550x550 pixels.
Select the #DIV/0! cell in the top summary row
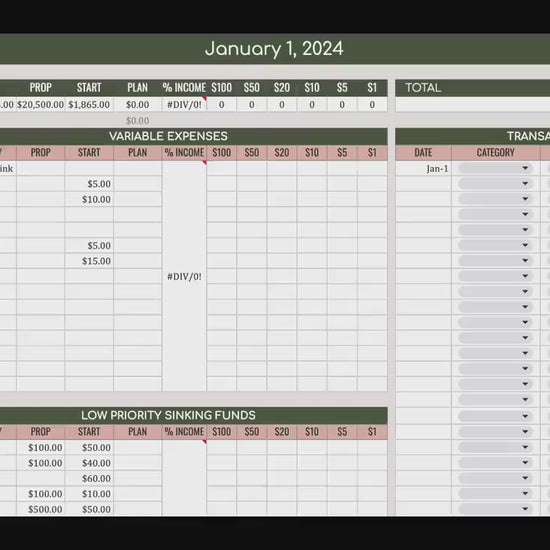point(184,105)
